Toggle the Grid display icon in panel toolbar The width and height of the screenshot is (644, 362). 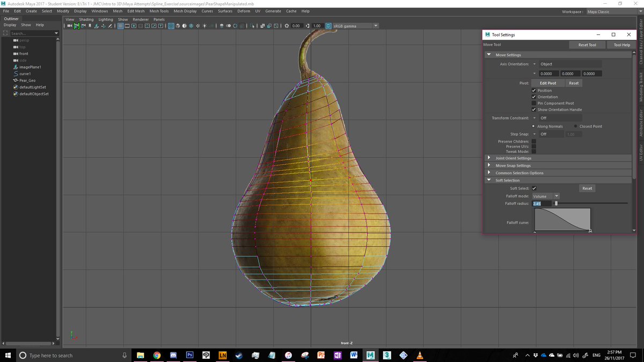click(x=120, y=26)
